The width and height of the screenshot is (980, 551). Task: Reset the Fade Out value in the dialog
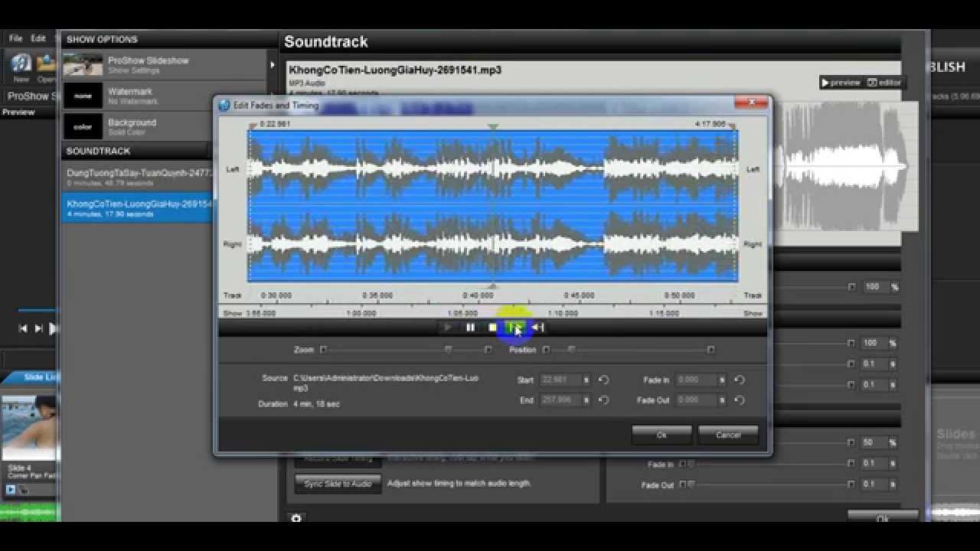[x=740, y=399]
